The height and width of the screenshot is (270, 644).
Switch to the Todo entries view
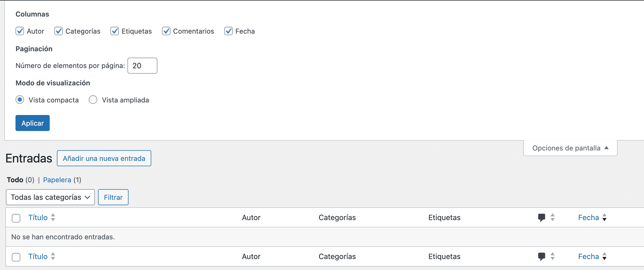pyautogui.click(x=15, y=180)
